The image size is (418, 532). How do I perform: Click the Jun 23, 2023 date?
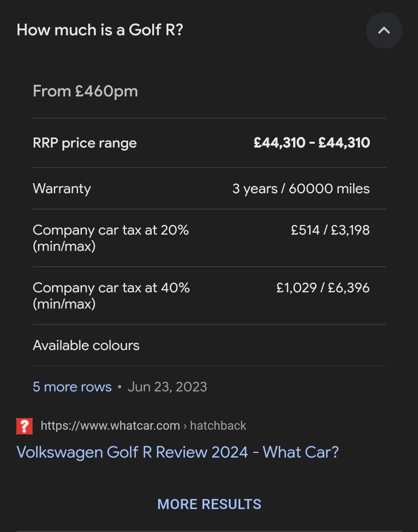pyautogui.click(x=167, y=387)
